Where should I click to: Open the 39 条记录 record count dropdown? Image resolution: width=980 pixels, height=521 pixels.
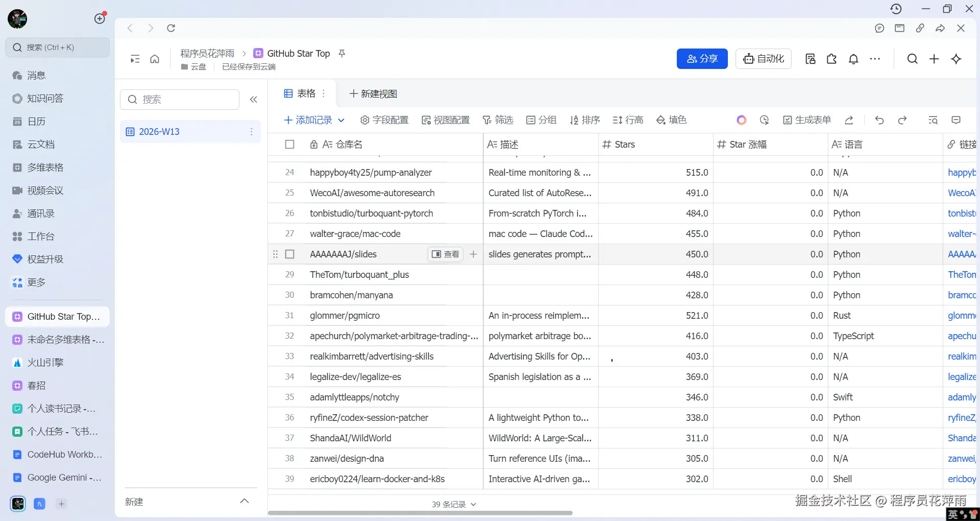coord(454,505)
